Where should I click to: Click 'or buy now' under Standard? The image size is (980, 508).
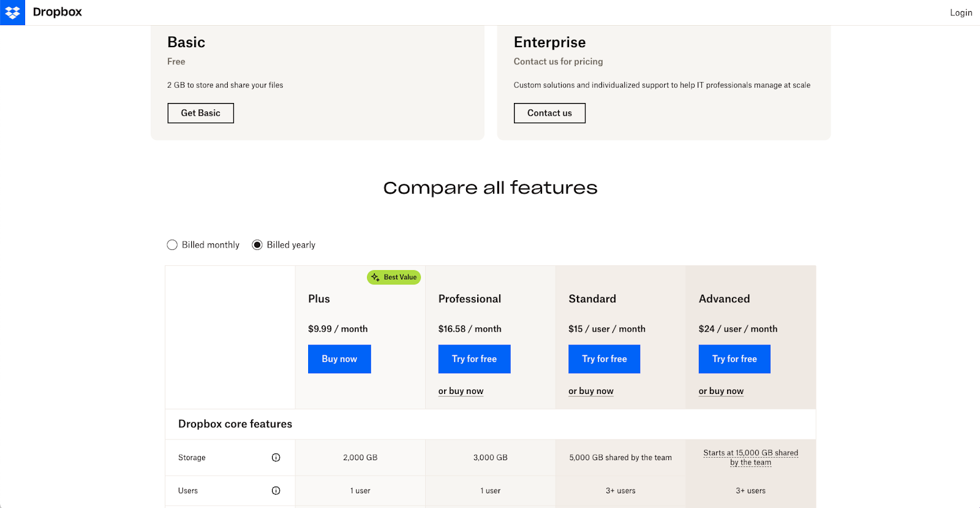[590, 392]
